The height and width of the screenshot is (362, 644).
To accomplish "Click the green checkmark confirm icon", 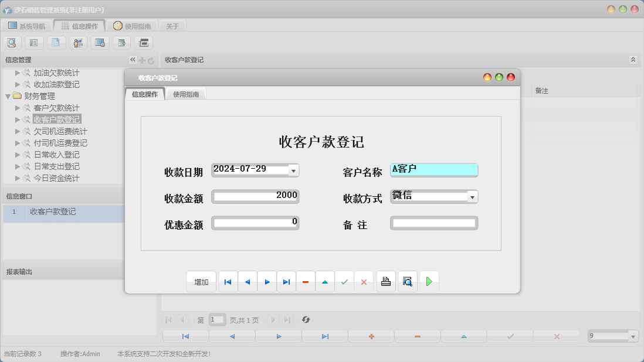I will click(345, 281).
